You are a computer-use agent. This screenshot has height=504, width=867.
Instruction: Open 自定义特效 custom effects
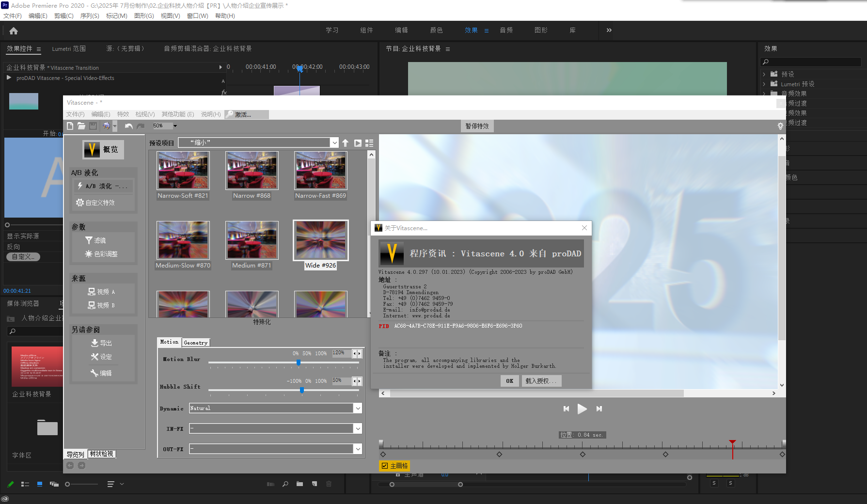point(95,203)
